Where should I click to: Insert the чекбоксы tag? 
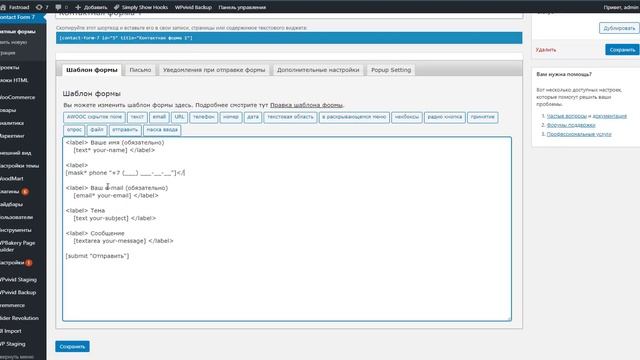click(x=407, y=117)
